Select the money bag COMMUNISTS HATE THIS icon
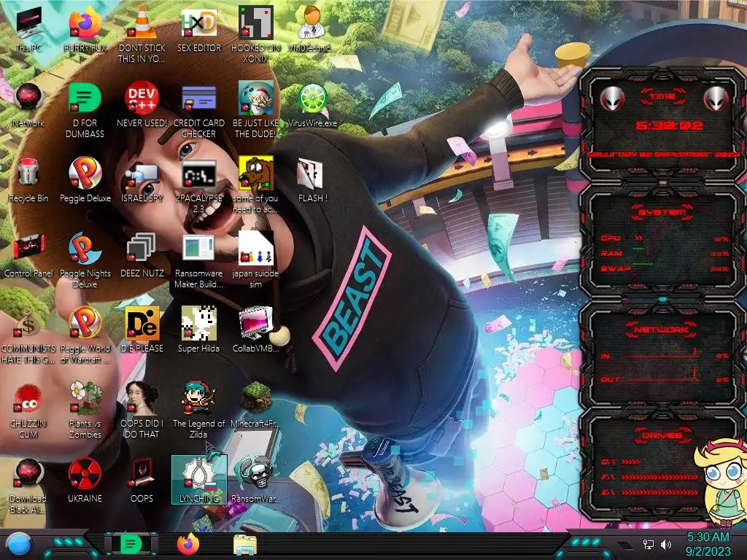 [28, 335]
